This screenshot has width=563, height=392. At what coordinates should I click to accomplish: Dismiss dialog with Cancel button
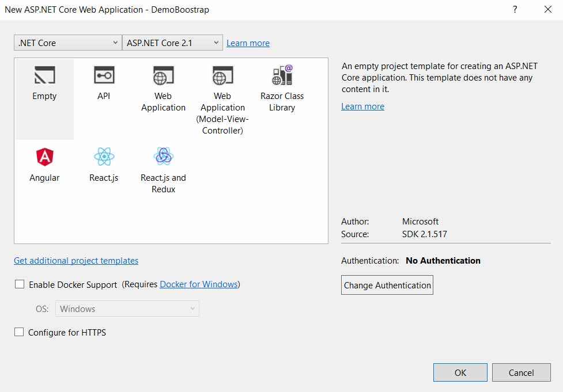click(x=522, y=372)
